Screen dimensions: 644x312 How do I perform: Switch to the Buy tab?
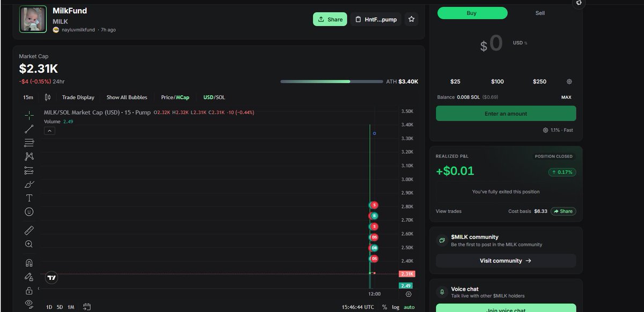pyautogui.click(x=472, y=13)
